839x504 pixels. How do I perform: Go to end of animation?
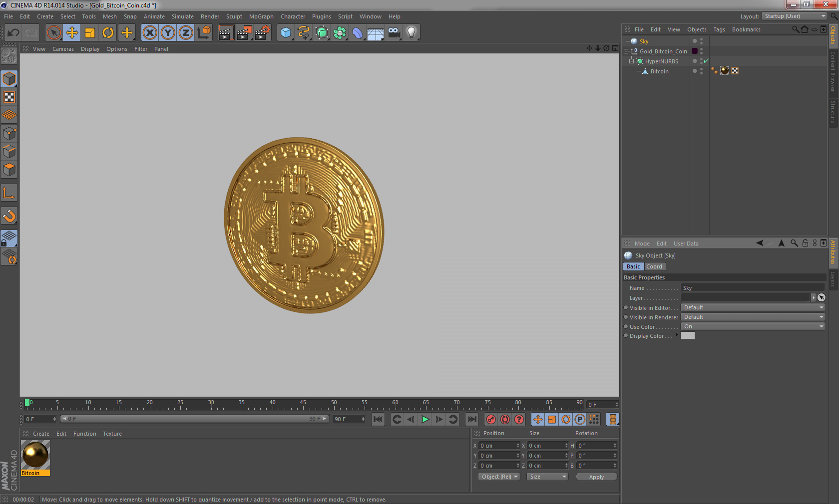coord(472,419)
